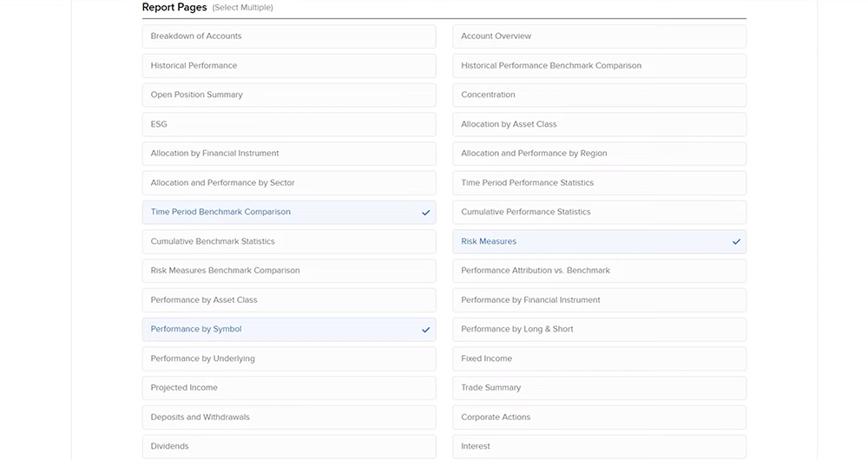Select Performance Attribution vs. Benchmark

599,271
